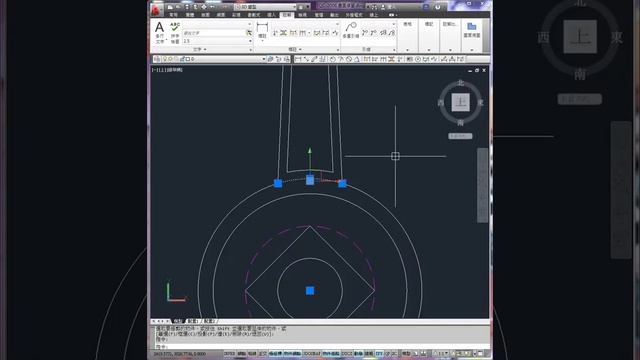Switch to the 配置2 layout tab
The width and height of the screenshot is (640, 360).
point(209,321)
